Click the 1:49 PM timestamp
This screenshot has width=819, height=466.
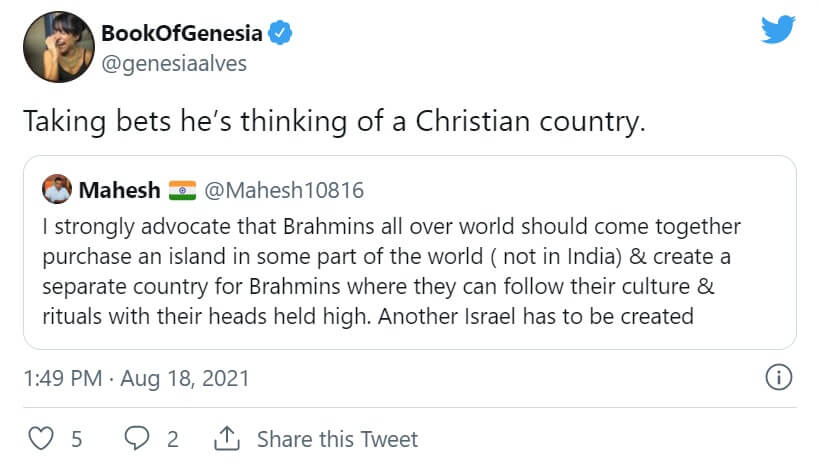(x=62, y=379)
